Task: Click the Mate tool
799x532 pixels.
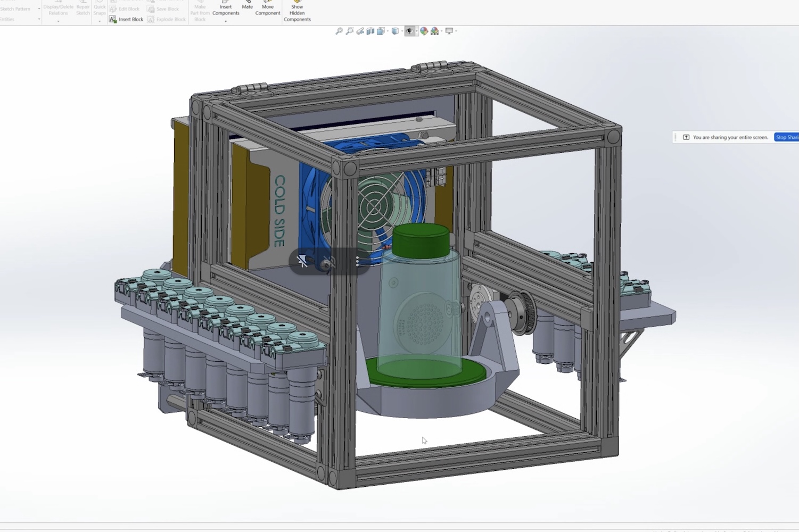Action: pos(248,5)
